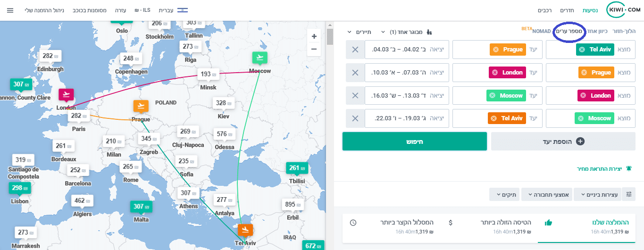Remove the Tel Aviv to Prague row

pyautogui.click(x=355, y=50)
